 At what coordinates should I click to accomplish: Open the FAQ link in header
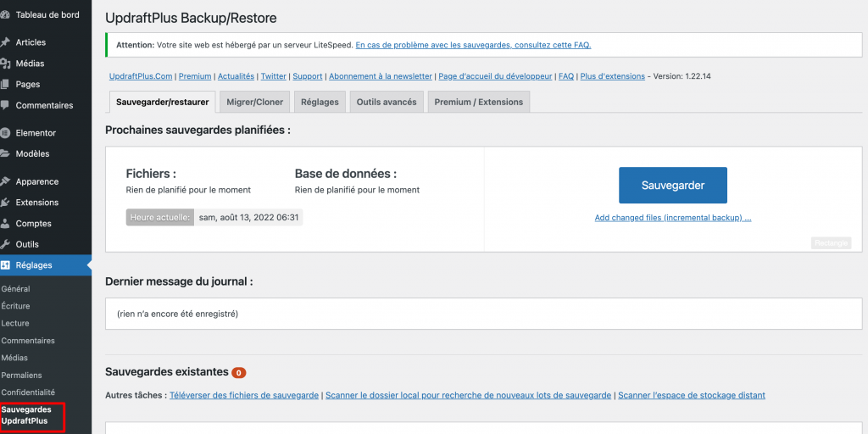(x=566, y=76)
